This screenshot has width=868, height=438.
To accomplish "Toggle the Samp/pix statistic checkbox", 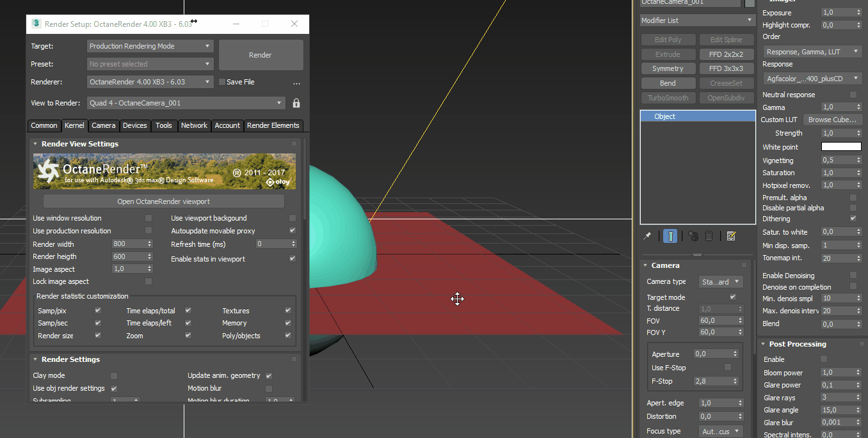I will click(98, 310).
